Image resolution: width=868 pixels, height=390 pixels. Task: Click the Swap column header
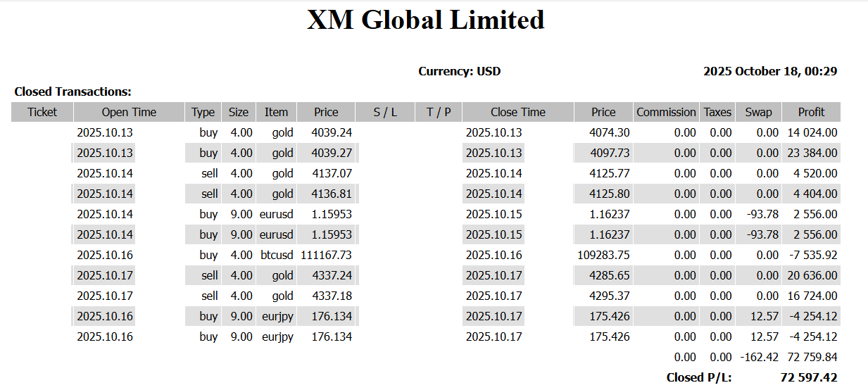click(x=758, y=112)
